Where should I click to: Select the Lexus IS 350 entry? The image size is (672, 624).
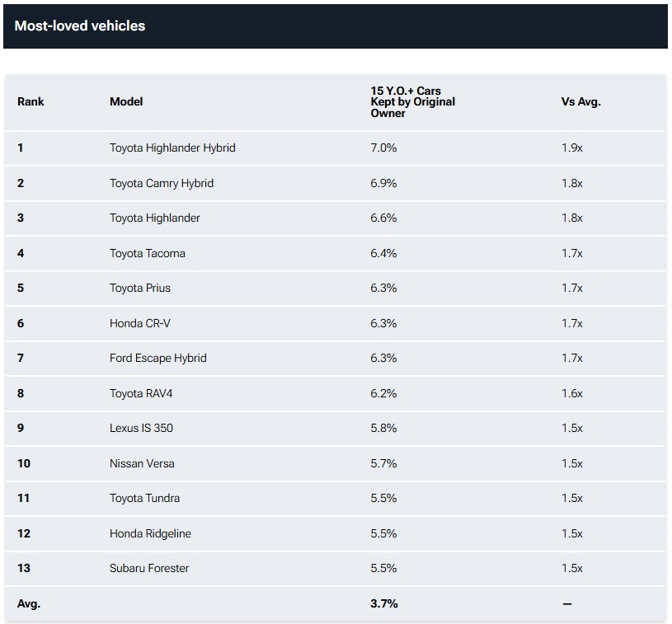click(141, 428)
